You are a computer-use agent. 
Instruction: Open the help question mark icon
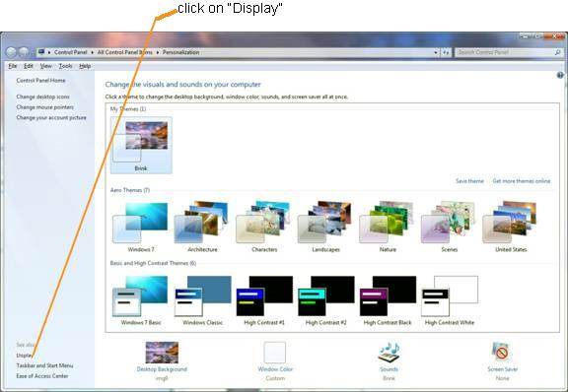coord(560,75)
